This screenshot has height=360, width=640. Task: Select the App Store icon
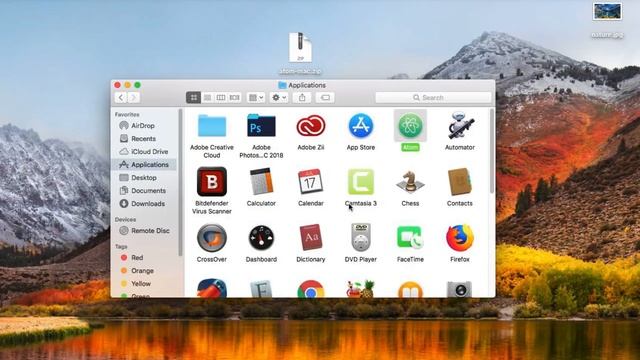360,126
